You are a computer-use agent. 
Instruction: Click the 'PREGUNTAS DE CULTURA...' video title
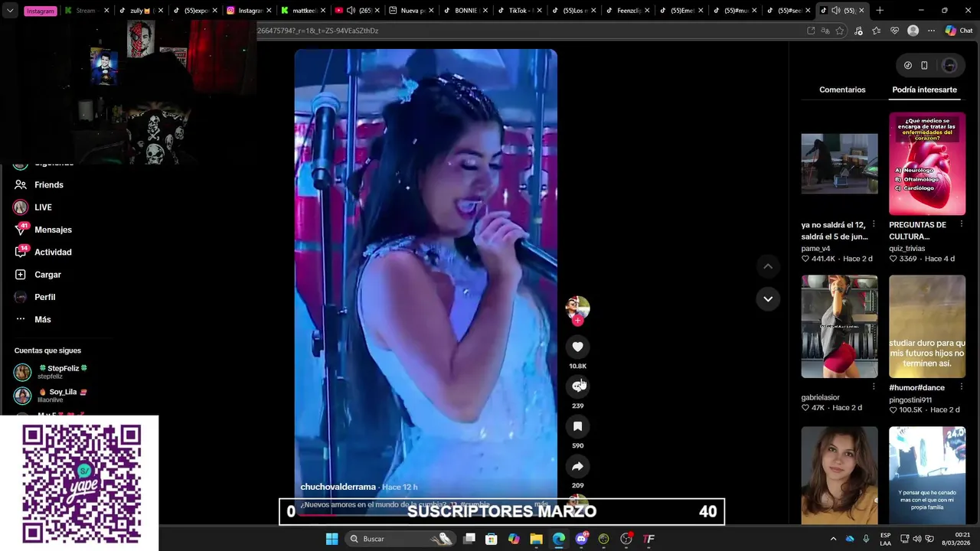click(x=917, y=230)
